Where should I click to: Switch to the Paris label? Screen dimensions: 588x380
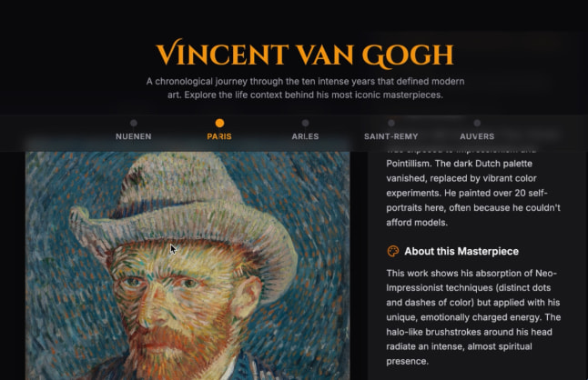point(219,136)
